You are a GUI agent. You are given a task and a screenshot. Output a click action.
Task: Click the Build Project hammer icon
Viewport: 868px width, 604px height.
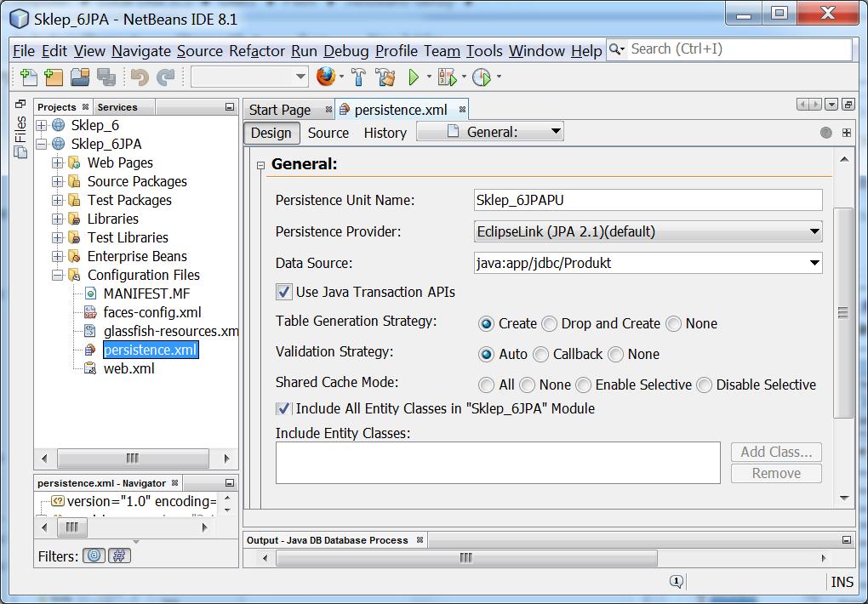358,77
